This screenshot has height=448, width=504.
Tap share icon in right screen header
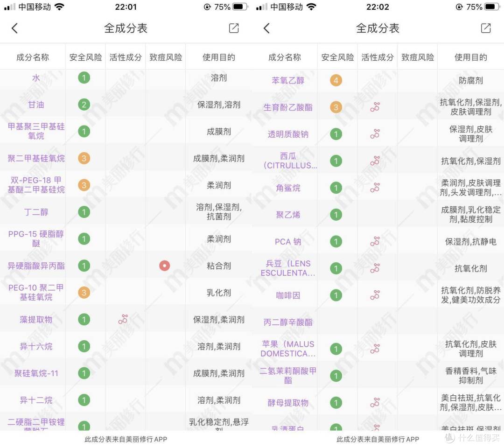(x=486, y=28)
